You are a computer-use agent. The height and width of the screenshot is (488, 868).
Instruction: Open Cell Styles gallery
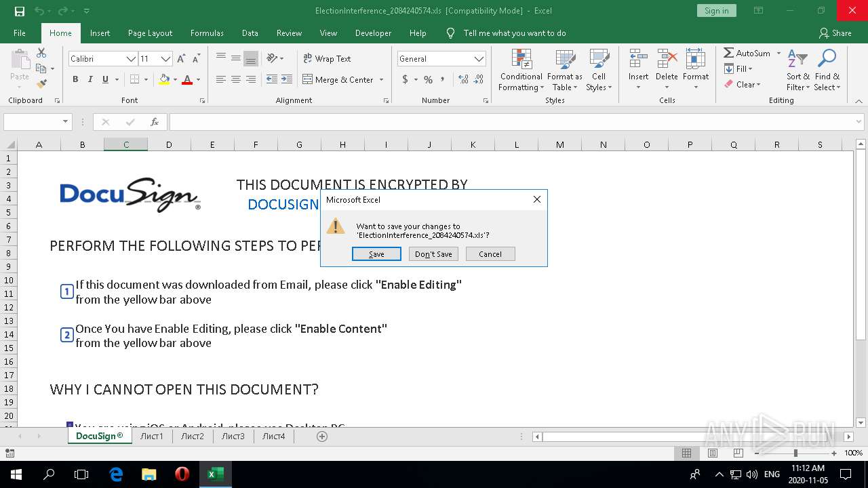(599, 70)
